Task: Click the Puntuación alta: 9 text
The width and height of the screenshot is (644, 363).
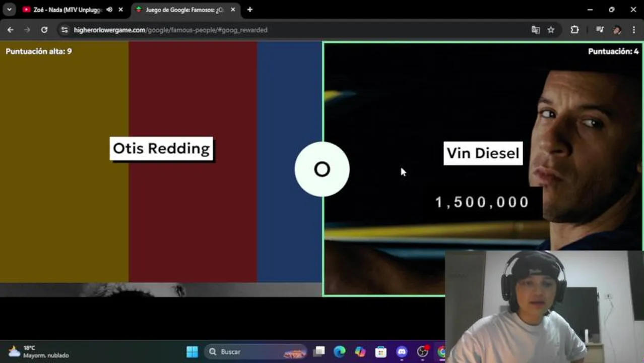Action: click(39, 51)
